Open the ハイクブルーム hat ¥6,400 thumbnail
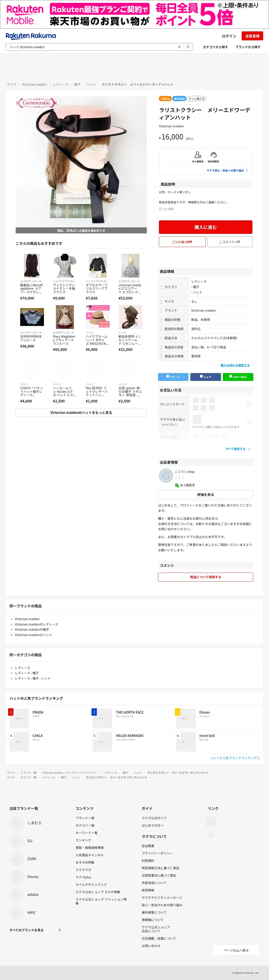This screenshot has height=980, width=269. pyautogui.click(x=98, y=317)
